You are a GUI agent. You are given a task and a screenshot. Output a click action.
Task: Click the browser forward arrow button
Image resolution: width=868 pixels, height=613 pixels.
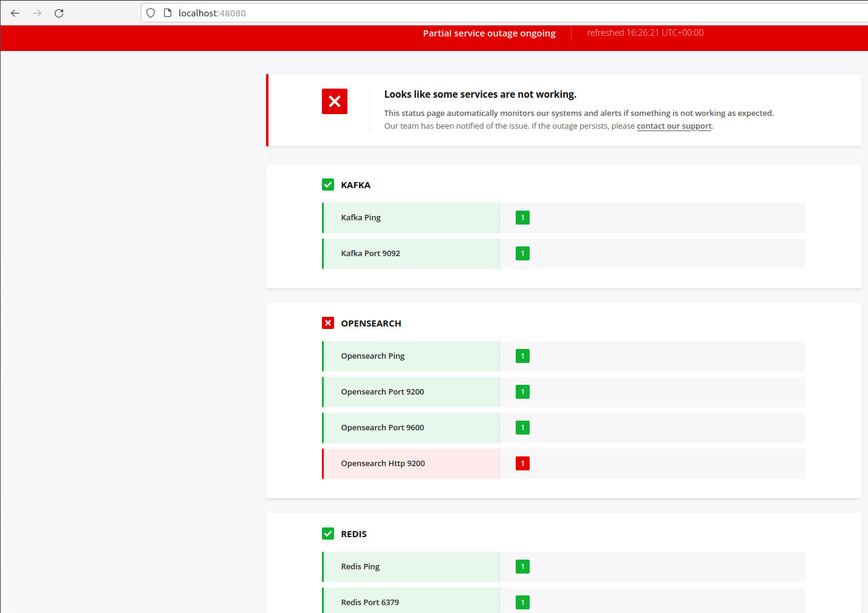(37, 13)
